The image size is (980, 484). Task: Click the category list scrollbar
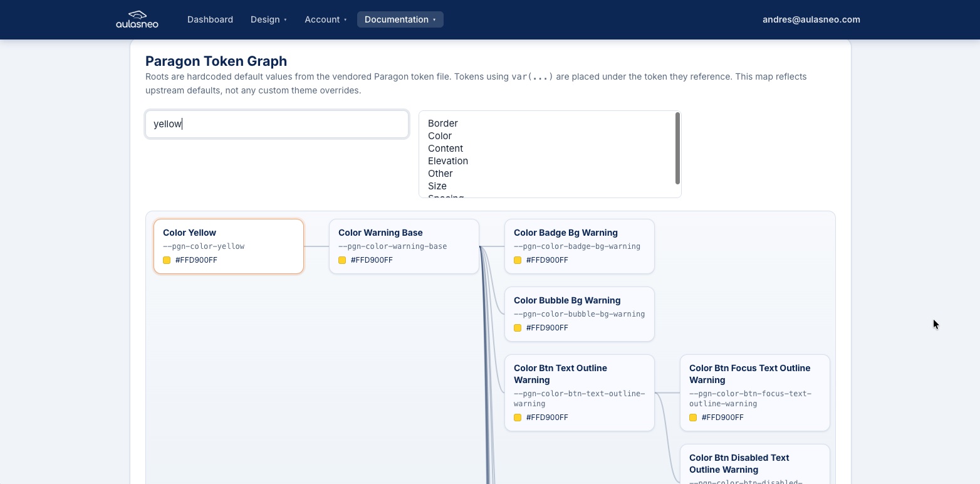677,149
